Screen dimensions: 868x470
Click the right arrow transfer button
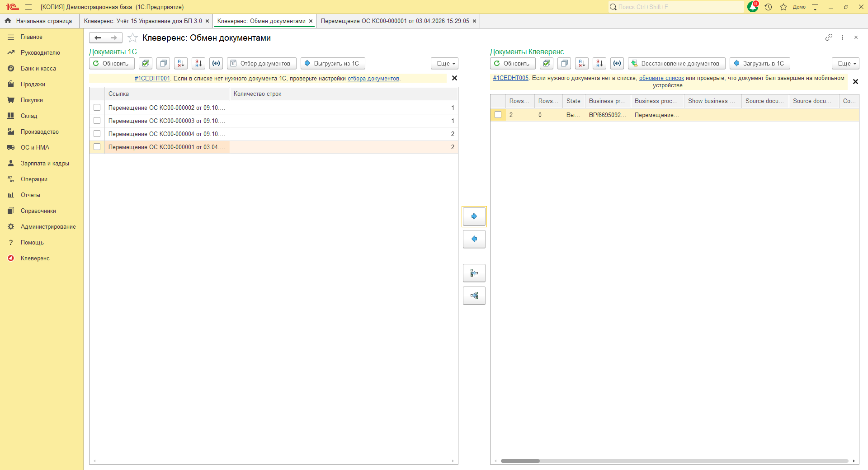[x=474, y=216]
